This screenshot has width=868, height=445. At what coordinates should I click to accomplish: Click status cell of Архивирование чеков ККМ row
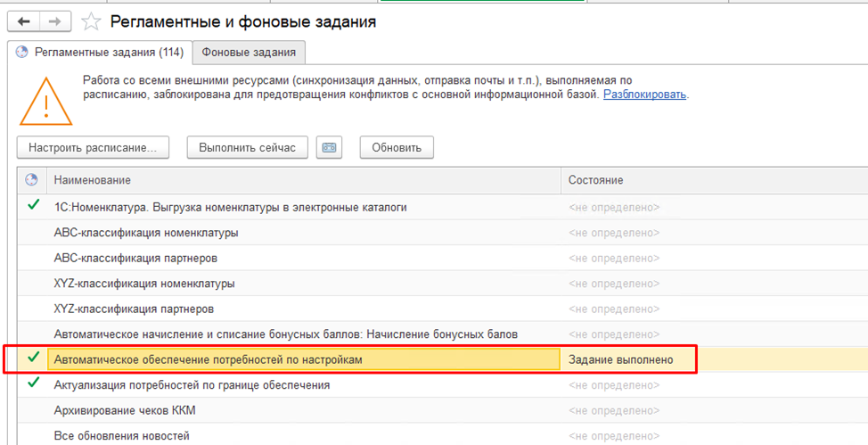click(714, 410)
